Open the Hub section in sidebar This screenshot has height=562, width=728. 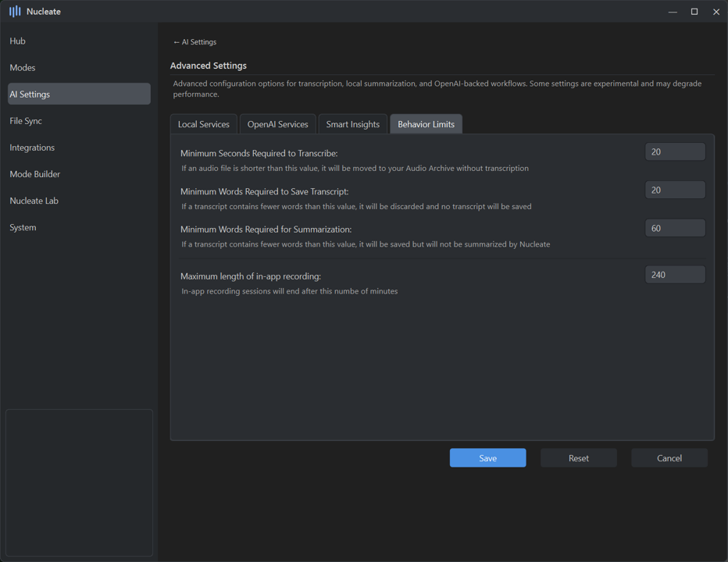pyautogui.click(x=18, y=41)
